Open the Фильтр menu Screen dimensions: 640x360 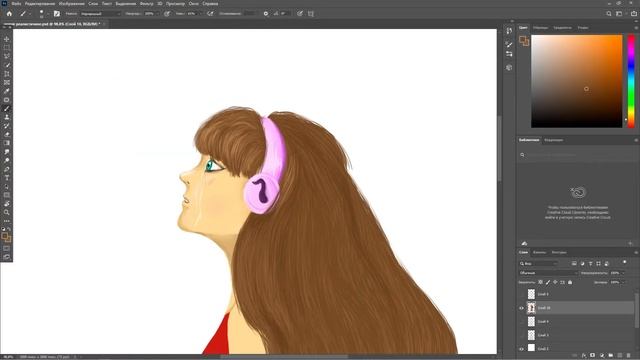coord(146,4)
